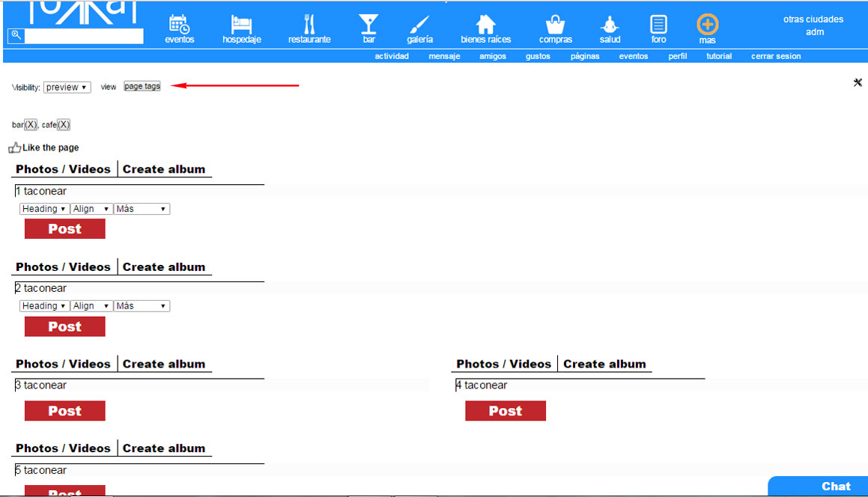868x497 pixels.
Task: Click the orange plus mas icon
Action: (x=707, y=25)
